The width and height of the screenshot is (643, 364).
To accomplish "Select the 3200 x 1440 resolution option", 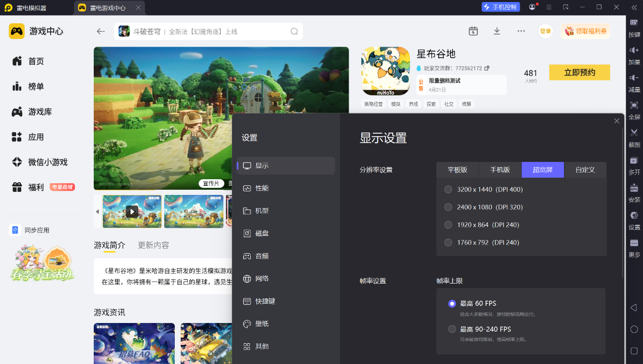I will tap(448, 189).
